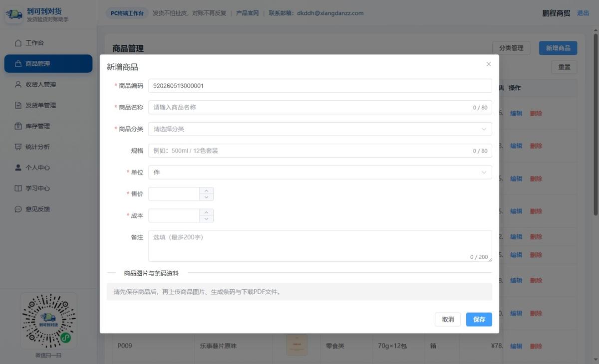Click the 分类管理 button
The width and height of the screenshot is (599, 364).
511,48
